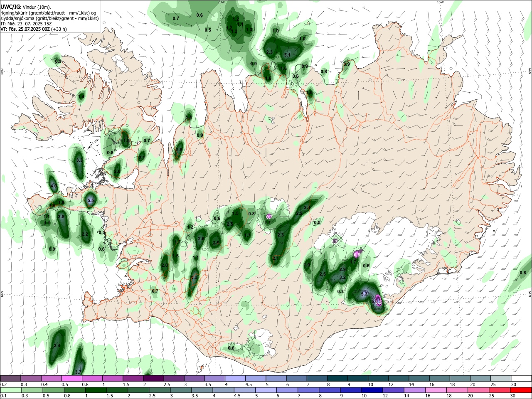Choose the darkest green swatch labeled 1, lower legend
This screenshot has height=399, width=532.
coord(96,390)
